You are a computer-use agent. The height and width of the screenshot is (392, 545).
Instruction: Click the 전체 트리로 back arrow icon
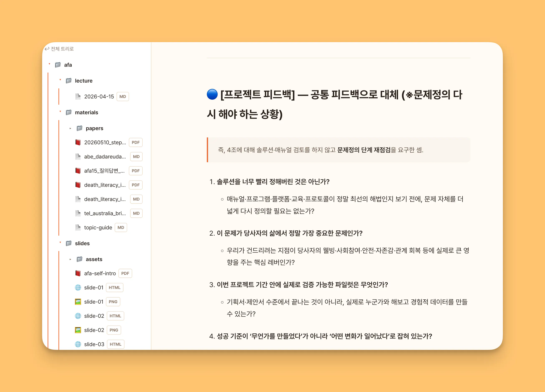(47, 49)
